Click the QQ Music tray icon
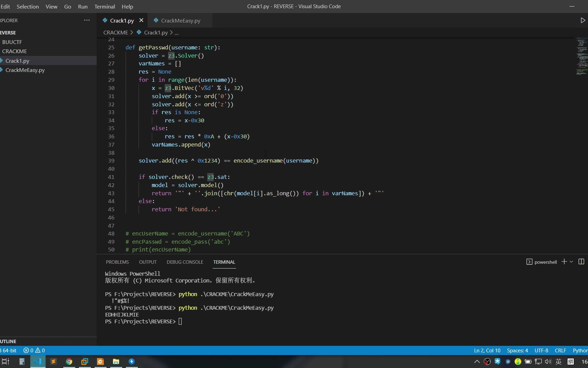The width and height of the screenshot is (588, 368). pos(518,362)
